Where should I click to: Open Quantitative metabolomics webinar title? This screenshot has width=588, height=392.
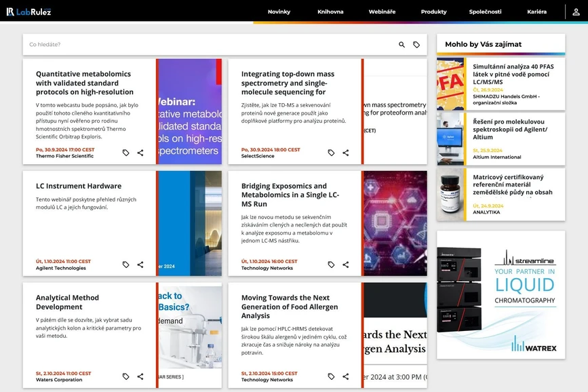tap(84, 83)
